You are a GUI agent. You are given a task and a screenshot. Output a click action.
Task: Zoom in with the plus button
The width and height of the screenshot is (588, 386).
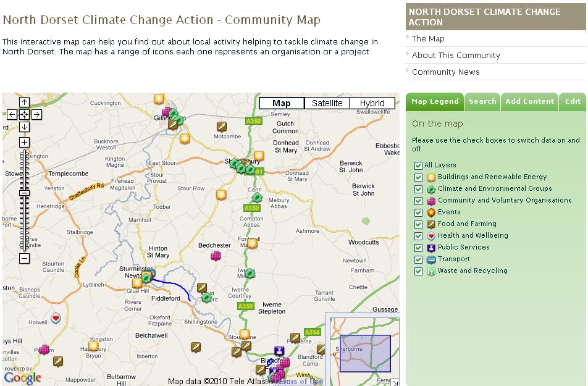pos(24,142)
